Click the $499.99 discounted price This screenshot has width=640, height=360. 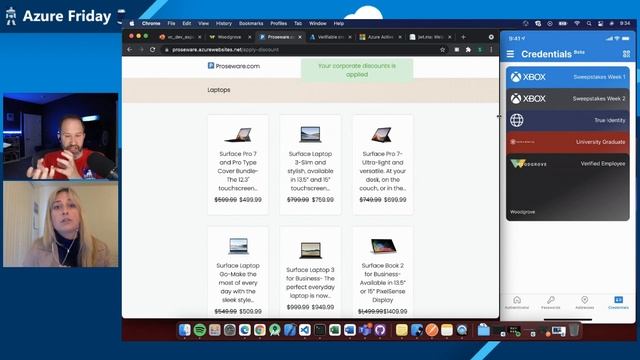tap(250, 200)
